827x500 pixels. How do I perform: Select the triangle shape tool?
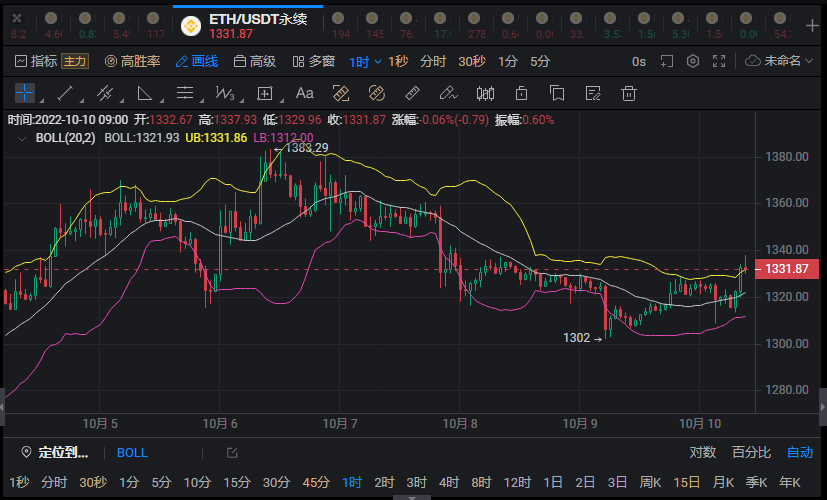point(144,93)
